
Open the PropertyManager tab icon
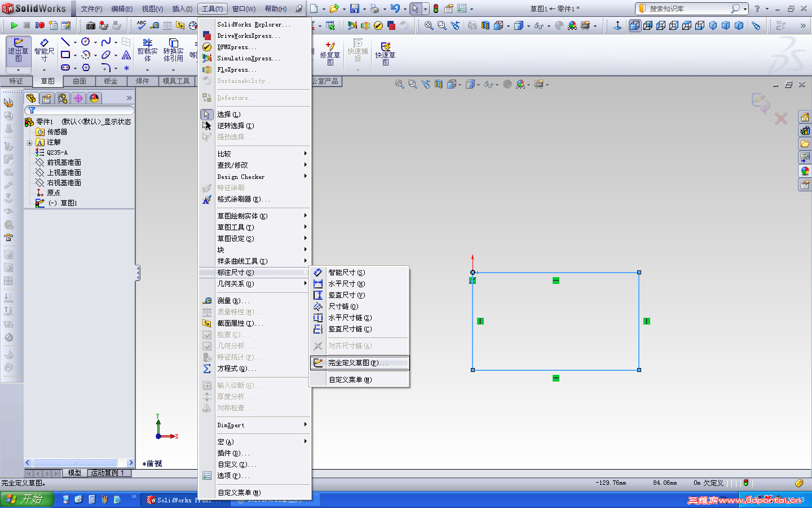[x=47, y=98]
